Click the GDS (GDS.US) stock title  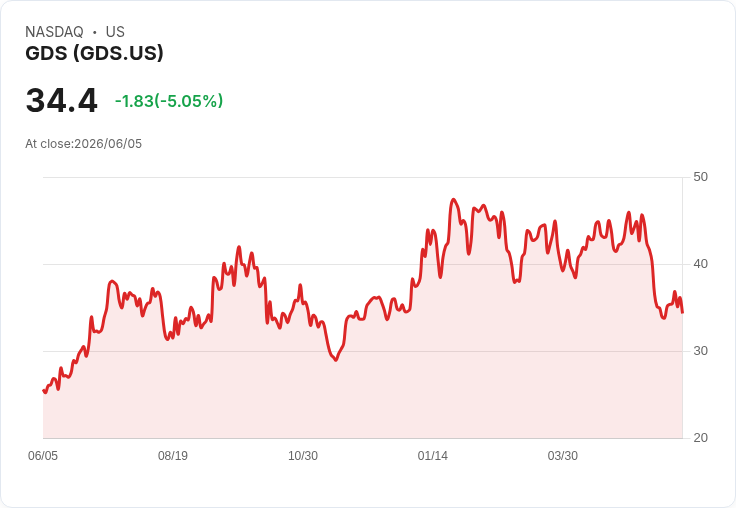(x=94, y=53)
